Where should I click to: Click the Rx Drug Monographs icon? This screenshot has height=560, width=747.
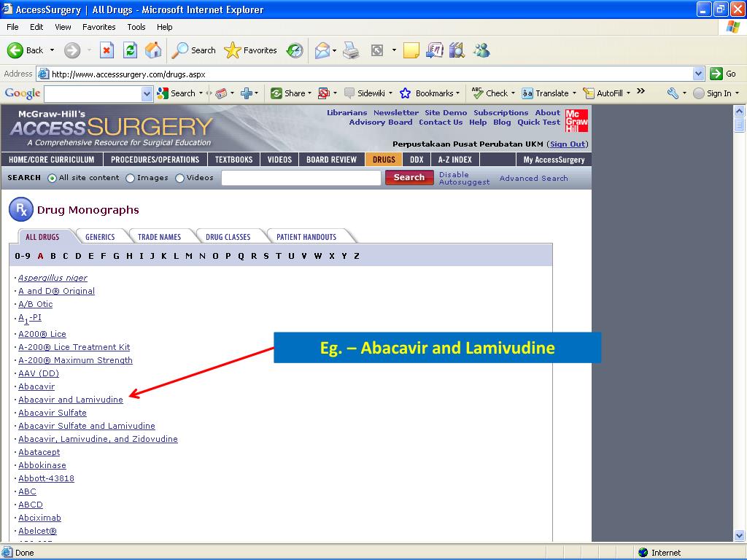click(x=21, y=209)
